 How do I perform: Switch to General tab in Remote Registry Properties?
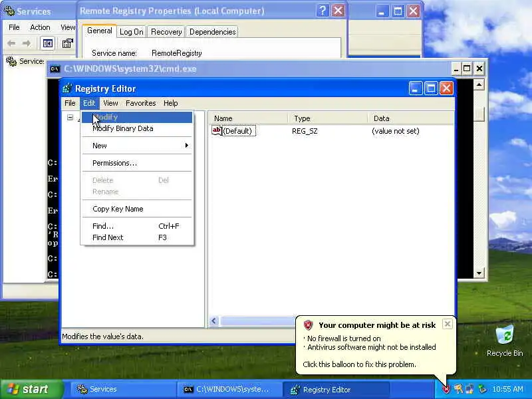point(99,31)
